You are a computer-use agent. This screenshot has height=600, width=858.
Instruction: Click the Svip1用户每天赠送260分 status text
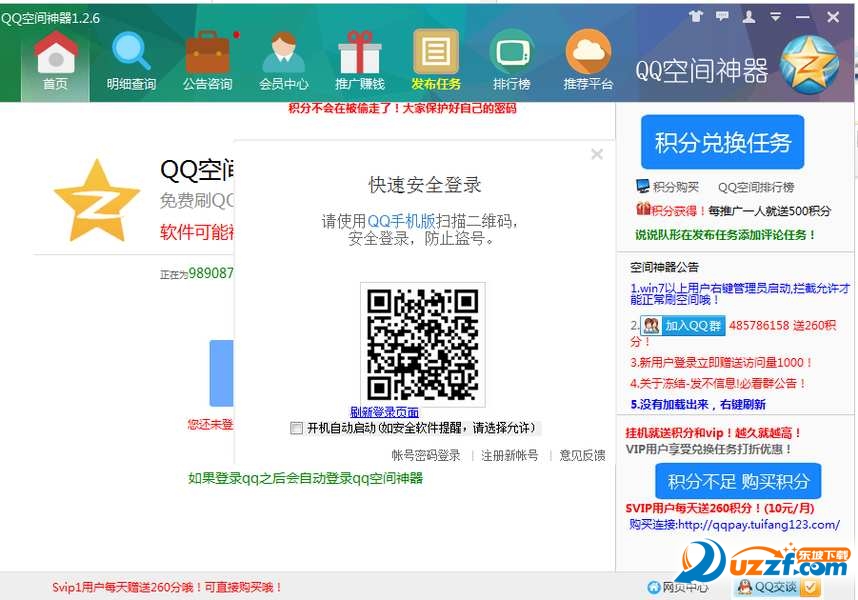pyautogui.click(x=167, y=587)
